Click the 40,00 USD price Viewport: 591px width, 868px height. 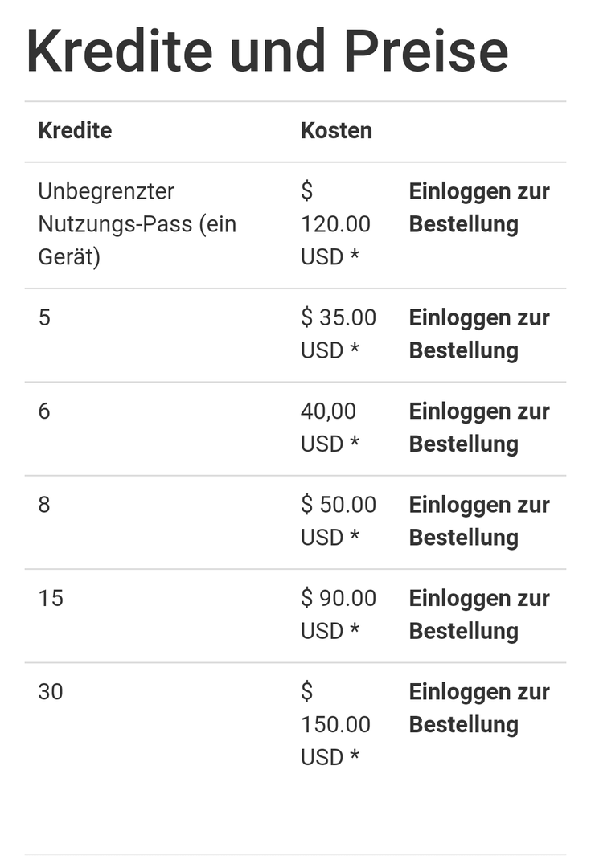coord(330,428)
